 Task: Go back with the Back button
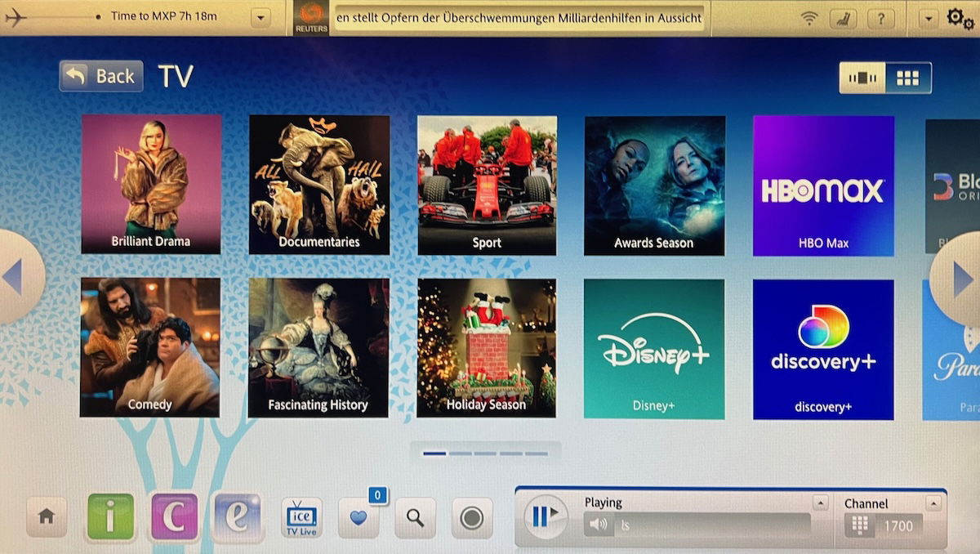(x=101, y=76)
